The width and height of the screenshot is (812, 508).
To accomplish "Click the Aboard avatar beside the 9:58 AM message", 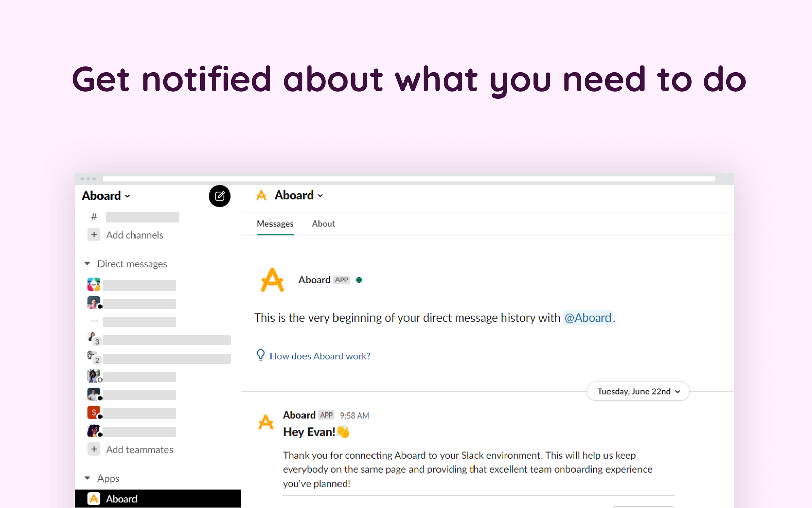I will coord(266,422).
